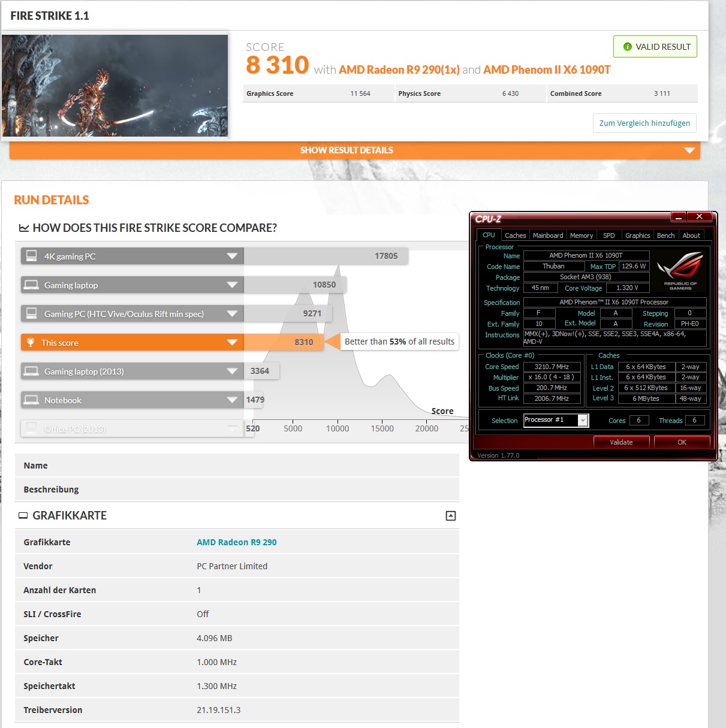Open the SPD tab in CPU-Z

[608, 235]
